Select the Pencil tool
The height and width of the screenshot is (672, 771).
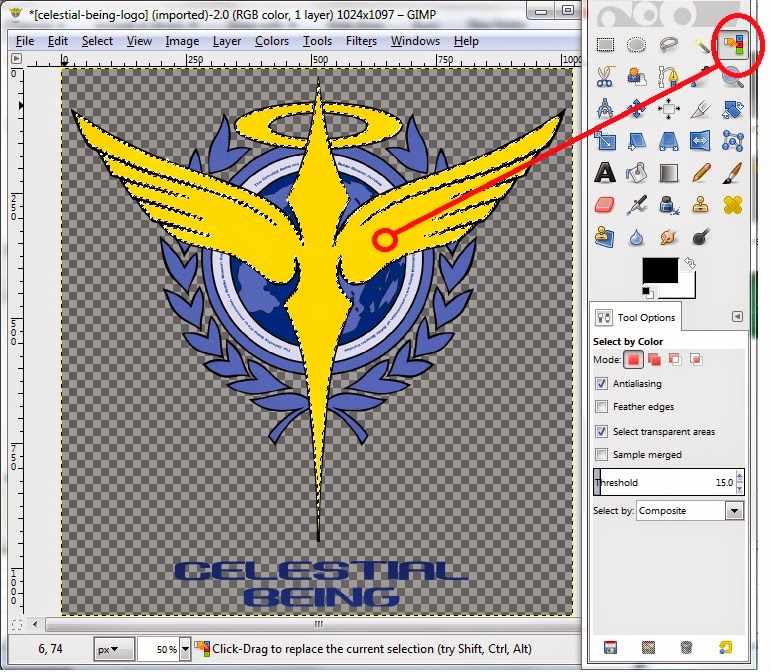pyautogui.click(x=701, y=173)
